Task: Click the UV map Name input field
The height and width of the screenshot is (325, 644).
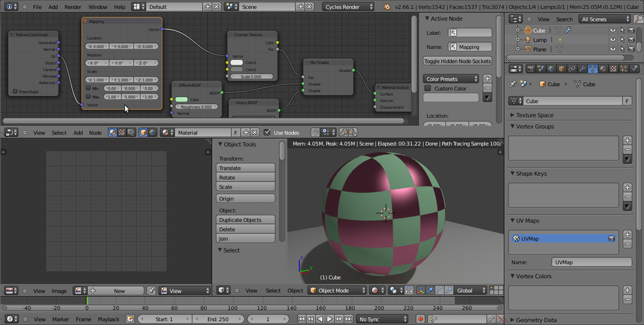Action: point(591,263)
